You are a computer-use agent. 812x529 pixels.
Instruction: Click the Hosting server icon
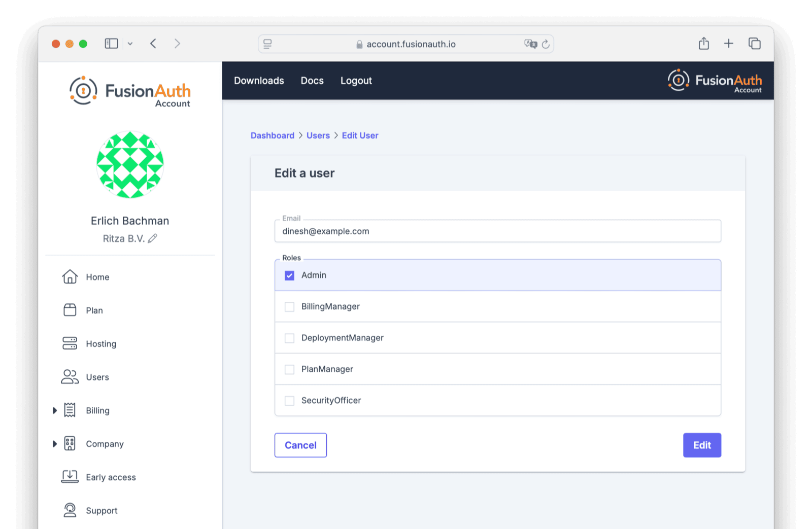(70, 343)
